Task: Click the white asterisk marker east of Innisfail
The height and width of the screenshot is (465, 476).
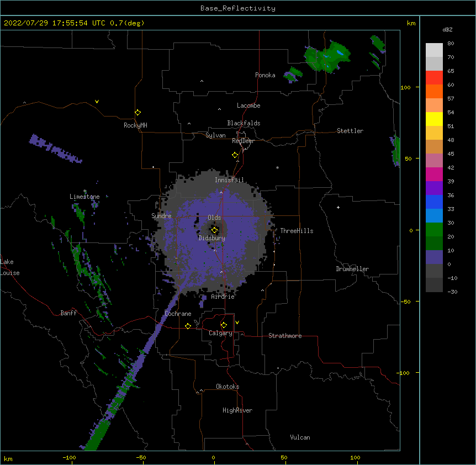Action: [x=277, y=167]
